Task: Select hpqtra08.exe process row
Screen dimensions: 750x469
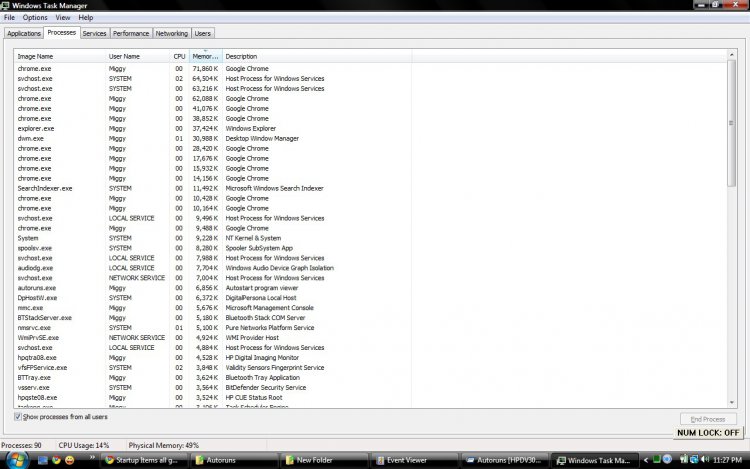Action: tap(213, 358)
